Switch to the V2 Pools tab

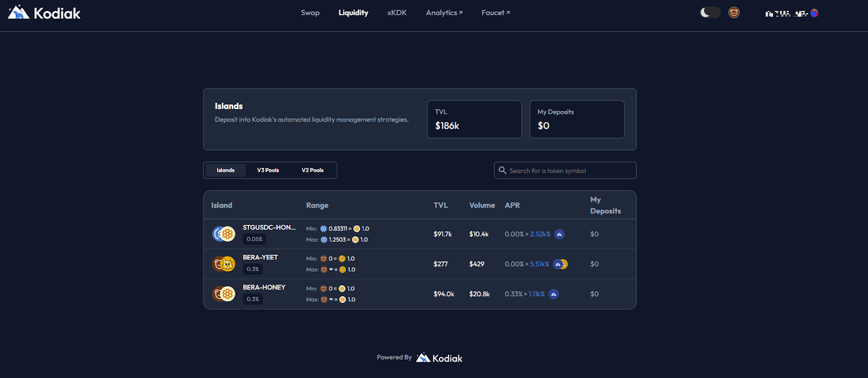pos(312,170)
